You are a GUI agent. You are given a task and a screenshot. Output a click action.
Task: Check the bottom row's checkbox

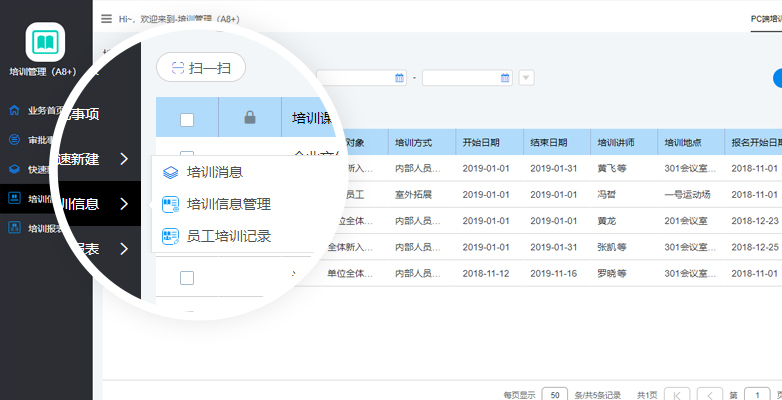pos(187,278)
